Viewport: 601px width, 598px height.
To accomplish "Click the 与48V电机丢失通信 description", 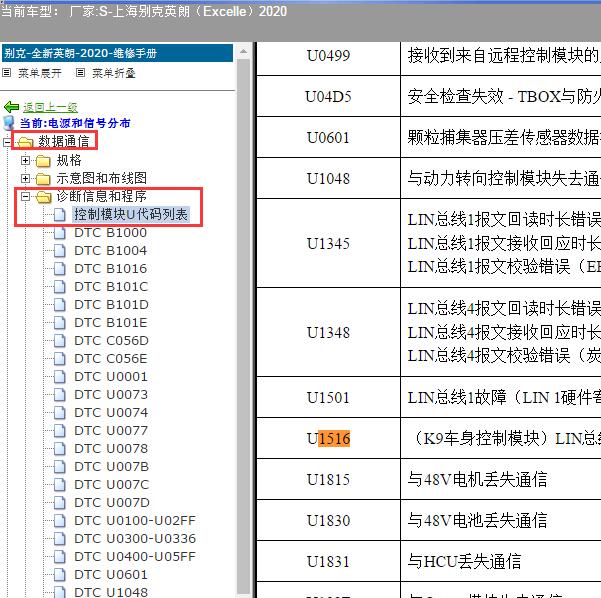I will 477,480.
